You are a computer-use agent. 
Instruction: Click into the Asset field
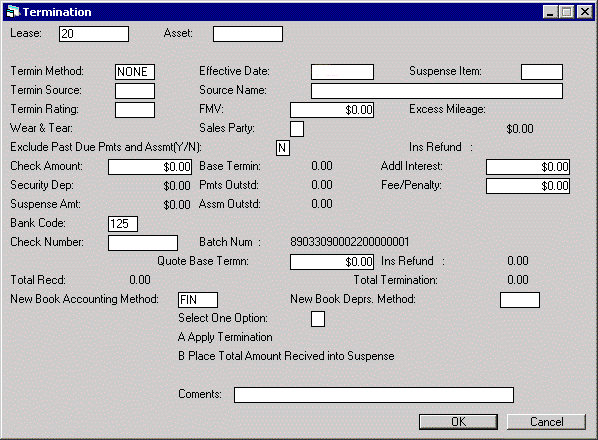[x=248, y=34]
